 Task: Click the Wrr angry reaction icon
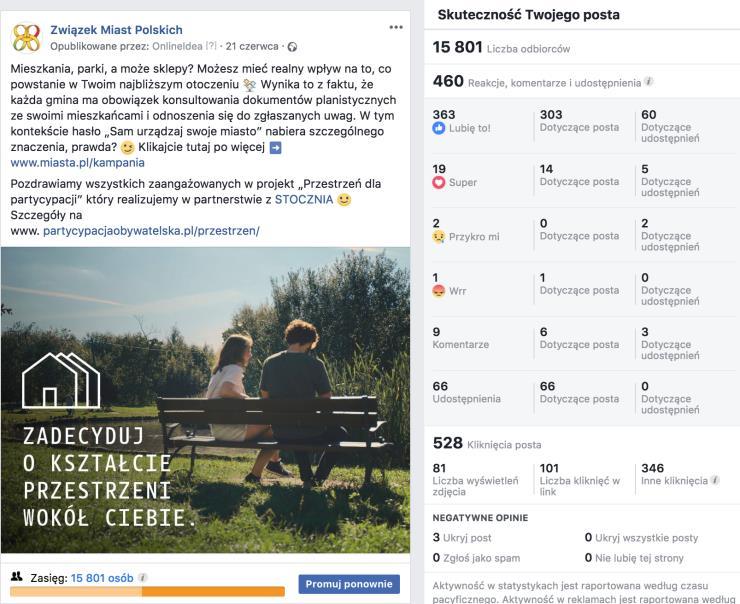pyautogui.click(x=438, y=291)
